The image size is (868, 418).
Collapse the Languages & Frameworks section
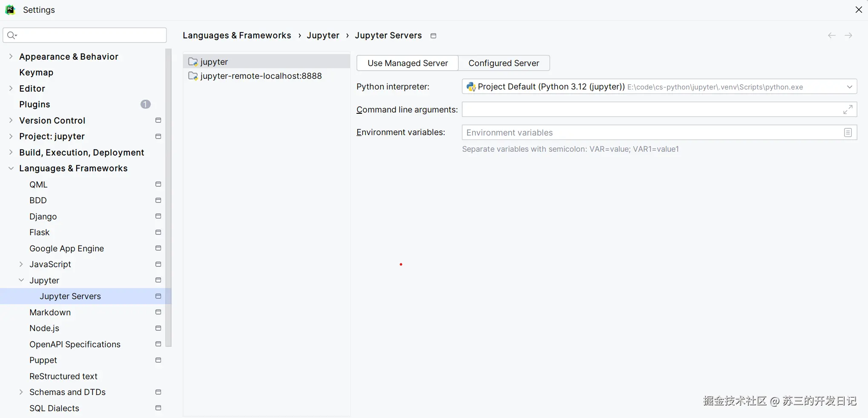click(x=11, y=168)
